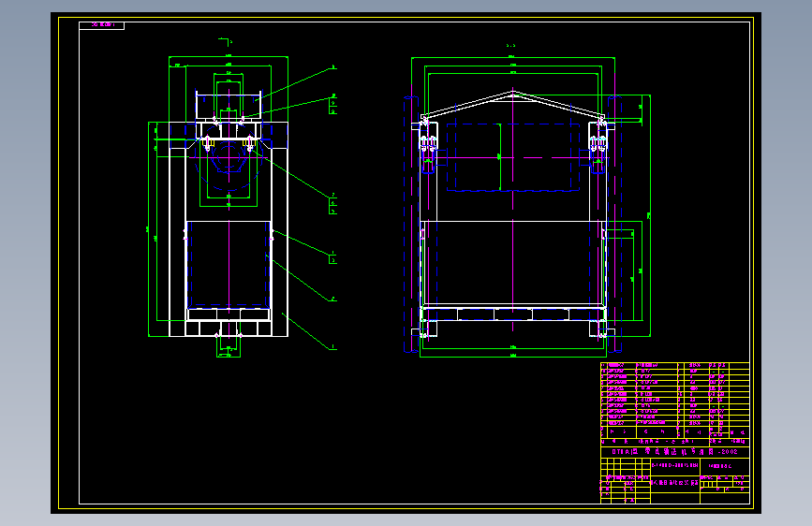Click the section arrow mark above left view
812x526 pixels.
[226, 41]
